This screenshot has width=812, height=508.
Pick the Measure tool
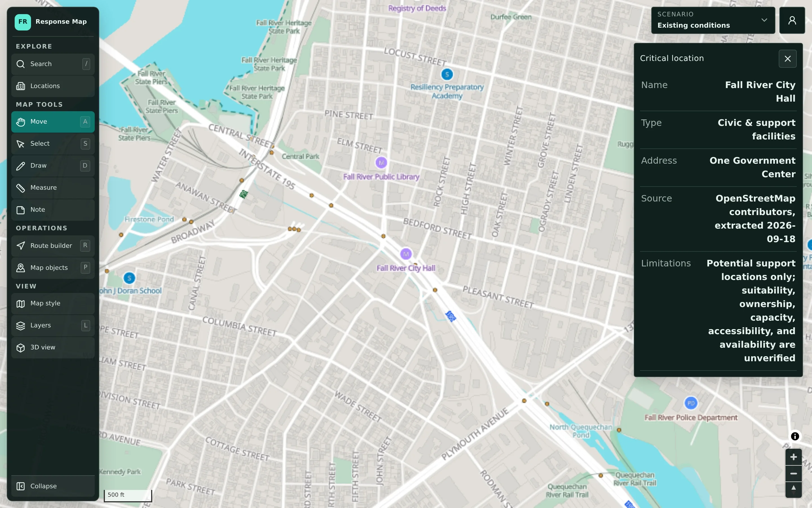pos(53,188)
